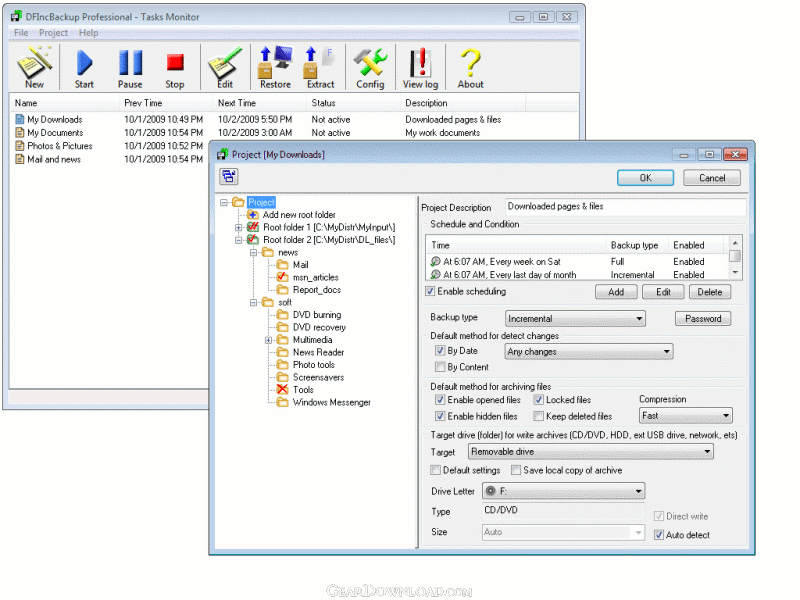800x600 pixels.
Task: Pause the running task
Action: click(x=130, y=68)
